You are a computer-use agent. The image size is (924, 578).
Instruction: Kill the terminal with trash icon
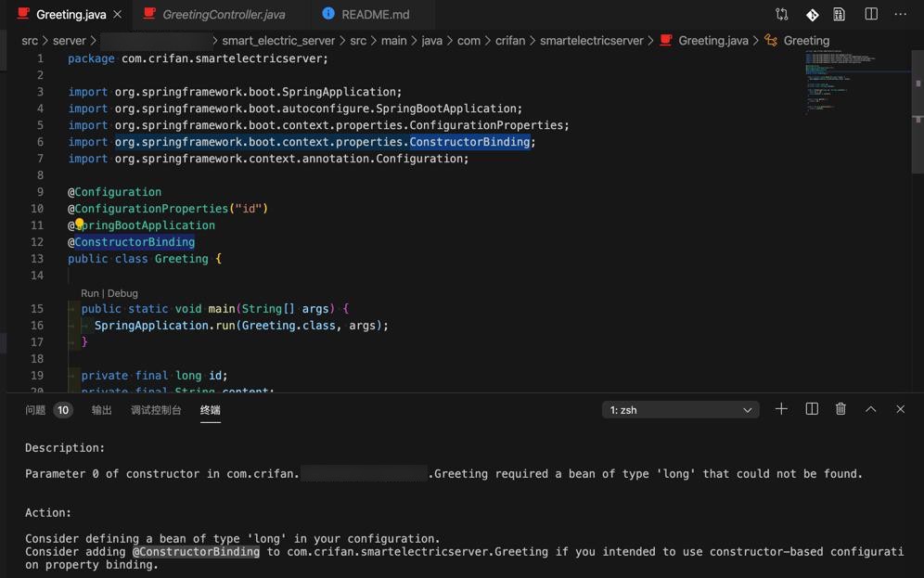[x=841, y=409]
